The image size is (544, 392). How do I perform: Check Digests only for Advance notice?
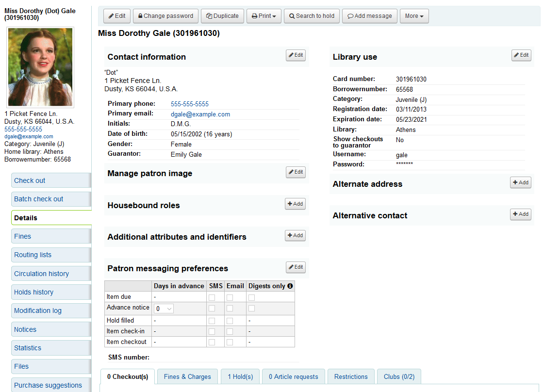252,309
